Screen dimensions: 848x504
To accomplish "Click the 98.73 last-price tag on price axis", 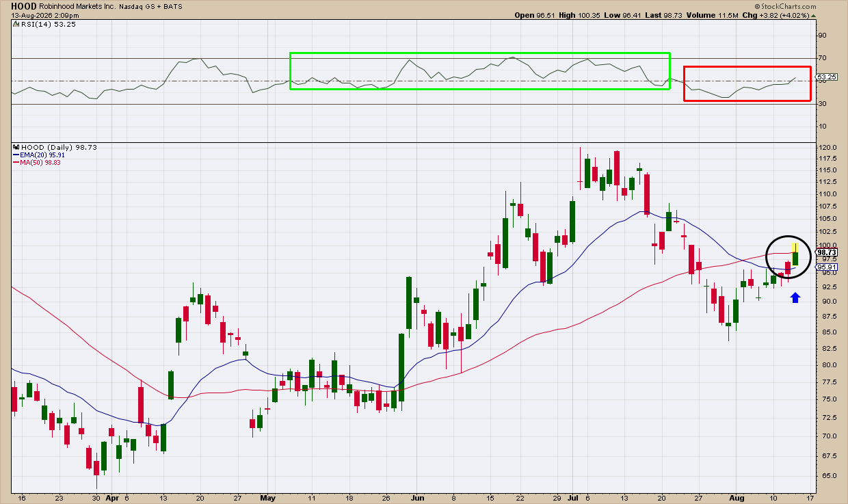I will tap(827, 252).
